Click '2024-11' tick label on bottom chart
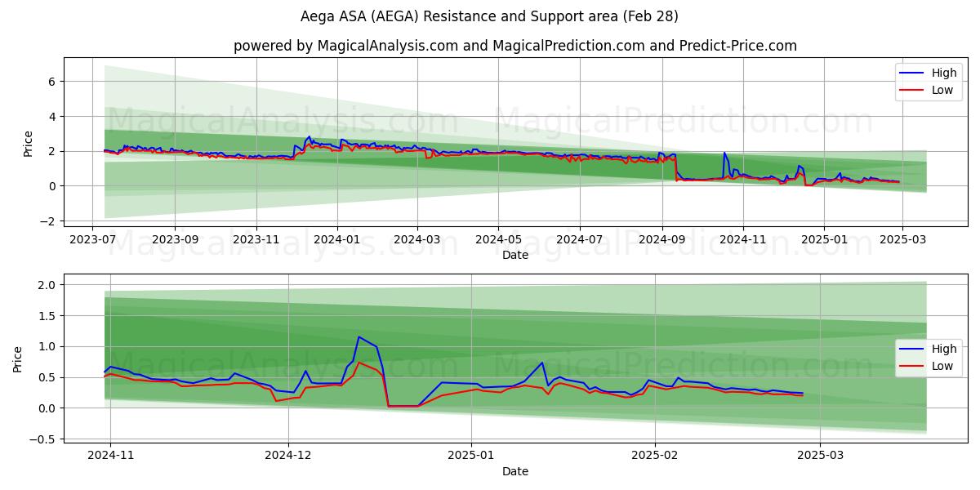This screenshot has width=980, height=490. (110, 457)
